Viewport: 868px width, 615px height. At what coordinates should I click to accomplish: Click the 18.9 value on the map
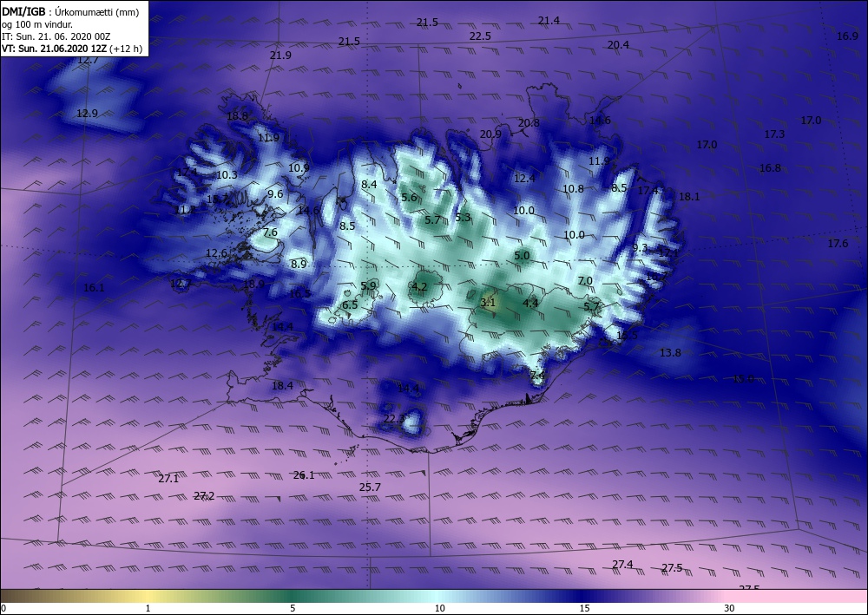click(253, 285)
